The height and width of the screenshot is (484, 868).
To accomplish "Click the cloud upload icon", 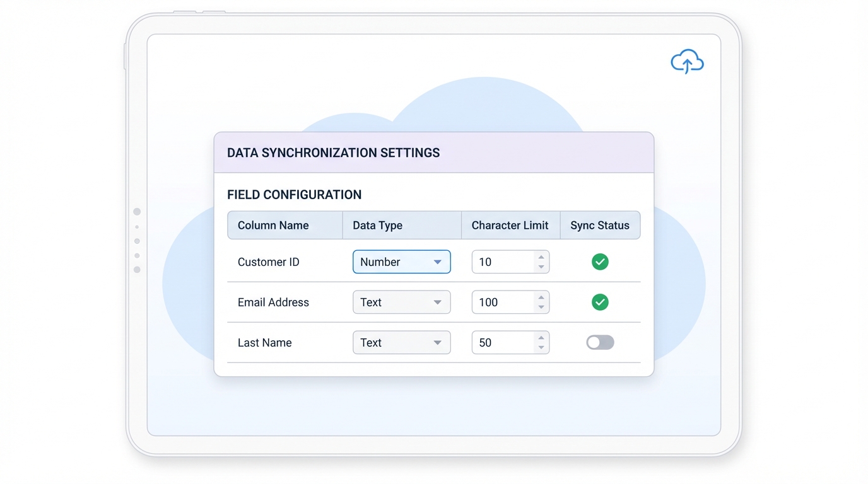I will [687, 61].
